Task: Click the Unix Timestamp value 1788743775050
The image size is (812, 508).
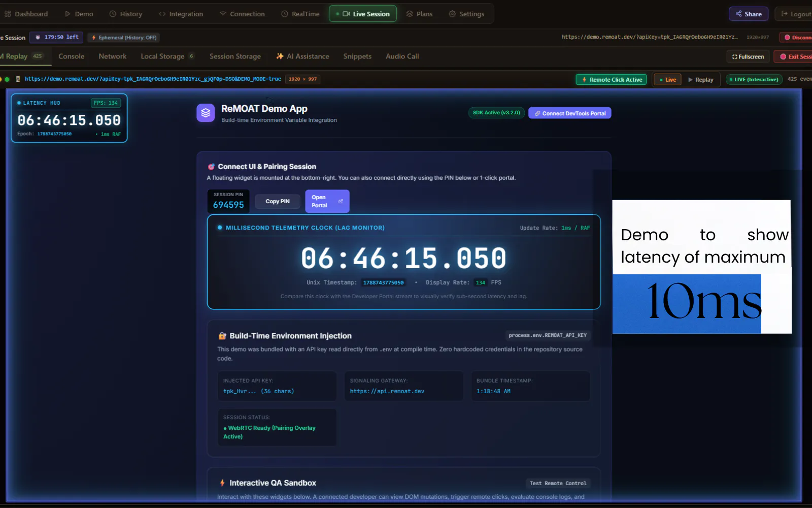Action: [x=383, y=282]
